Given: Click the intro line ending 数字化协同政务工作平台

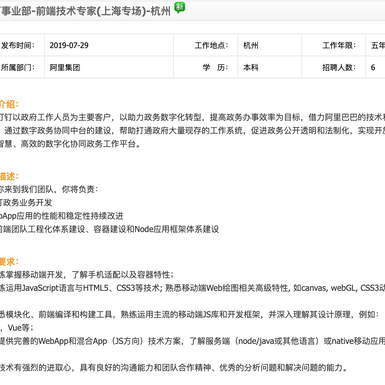Looking at the screenshot, I should click(x=70, y=144).
